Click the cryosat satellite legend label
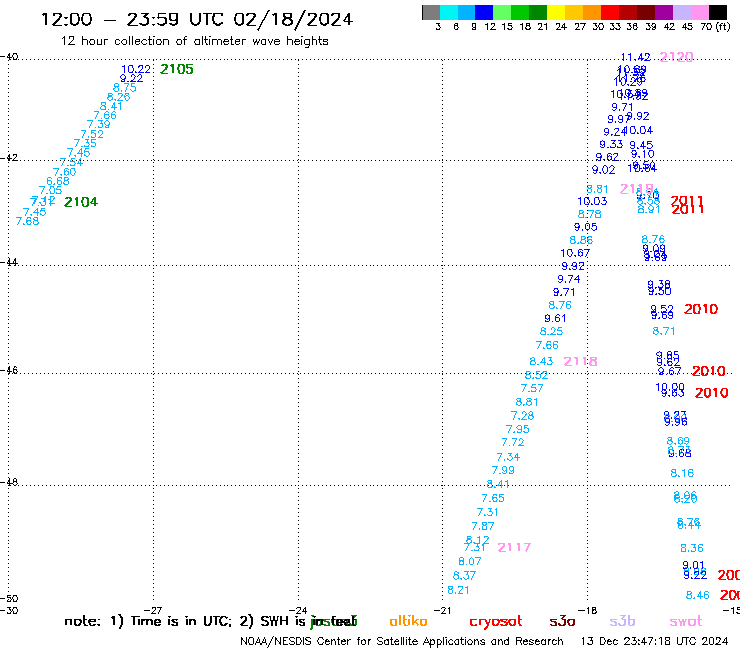The width and height of the screenshot is (740, 650). pyautogui.click(x=496, y=622)
